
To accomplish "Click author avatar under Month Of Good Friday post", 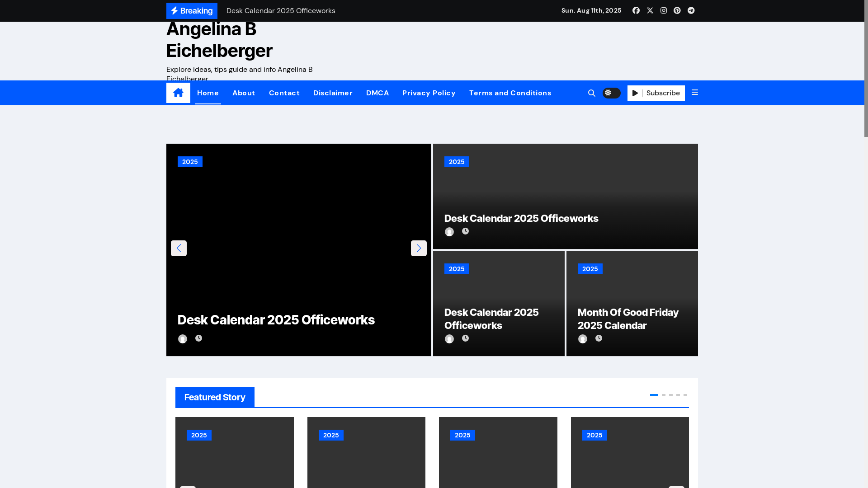I will click(x=583, y=339).
